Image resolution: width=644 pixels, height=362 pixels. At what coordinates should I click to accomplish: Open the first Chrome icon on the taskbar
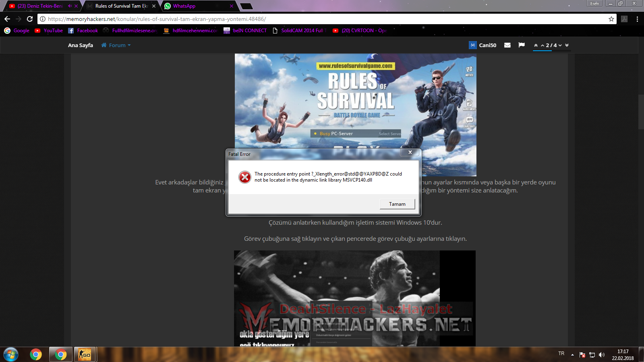(x=36, y=354)
